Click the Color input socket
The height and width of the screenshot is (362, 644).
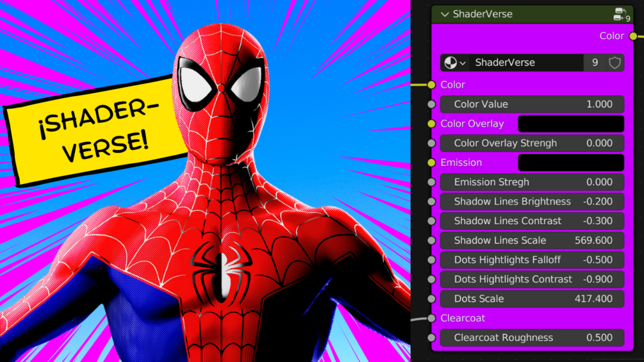[x=431, y=85]
